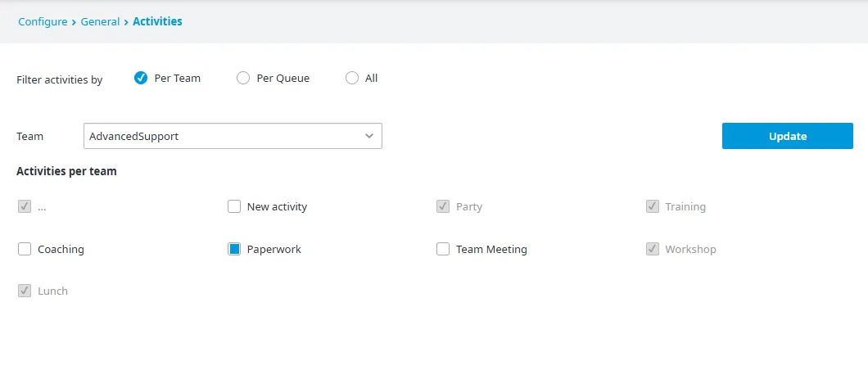Click the disabled Lunch checkbox
Viewport: 868px width, 384px height.
pos(25,291)
